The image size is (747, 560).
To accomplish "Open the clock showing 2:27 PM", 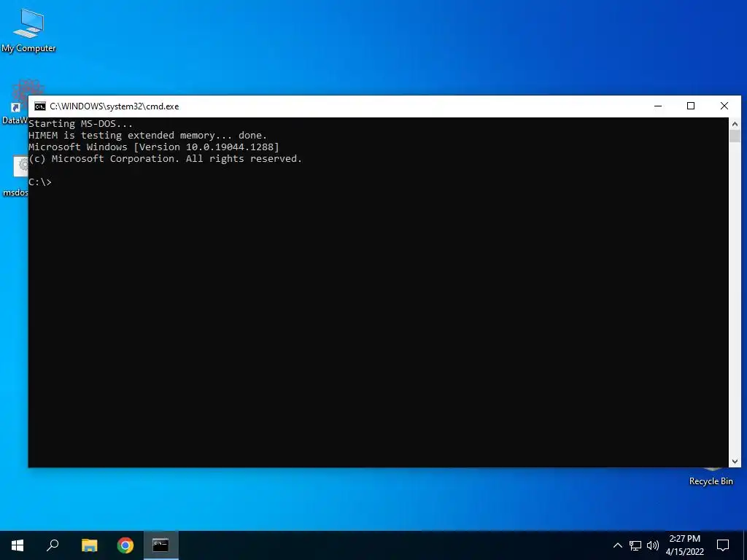I will [x=684, y=545].
